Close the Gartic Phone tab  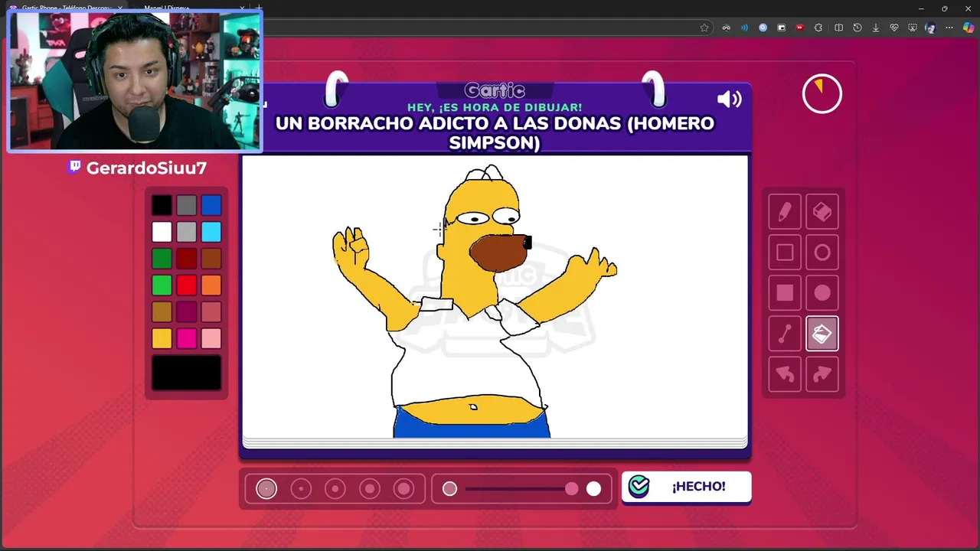click(120, 8)
